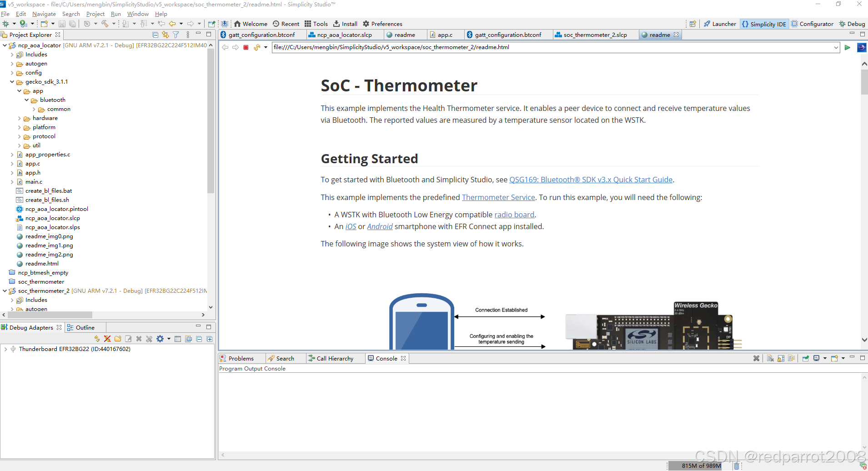The image size is (868, 471).
Task: Open the Project menu
Action: tap(95, 14)
